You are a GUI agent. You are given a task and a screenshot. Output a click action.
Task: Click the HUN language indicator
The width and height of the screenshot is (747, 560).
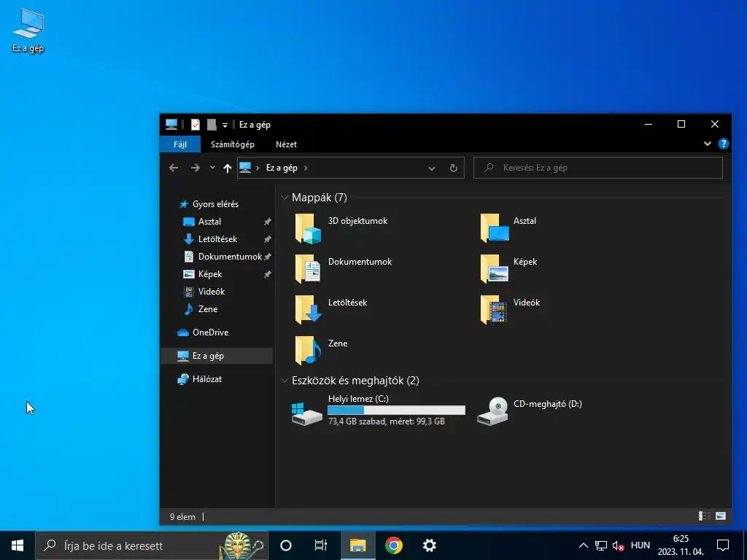[x=640, y=545]
